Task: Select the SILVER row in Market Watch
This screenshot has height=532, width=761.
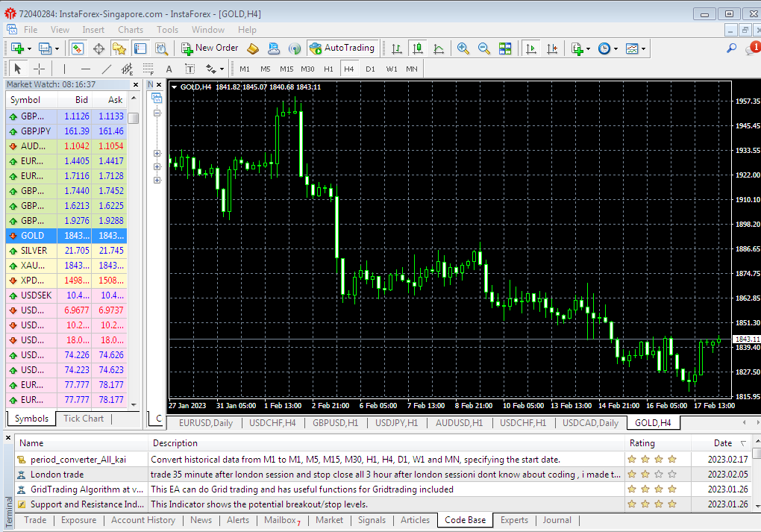Action: [x=66, y=251]
